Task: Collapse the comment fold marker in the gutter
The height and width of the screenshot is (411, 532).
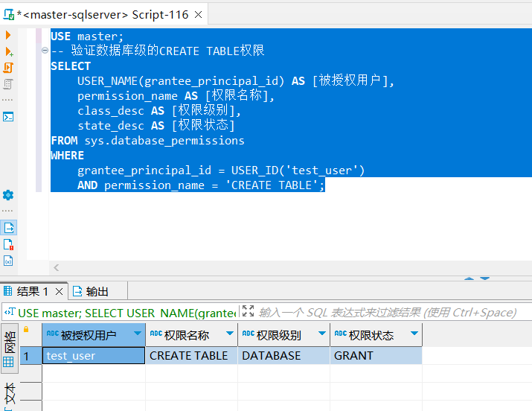Action: point(45,50)
